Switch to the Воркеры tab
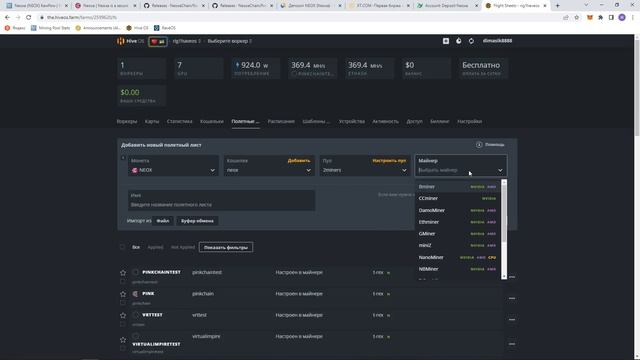 pyautogui.click(x=127, y=121)
